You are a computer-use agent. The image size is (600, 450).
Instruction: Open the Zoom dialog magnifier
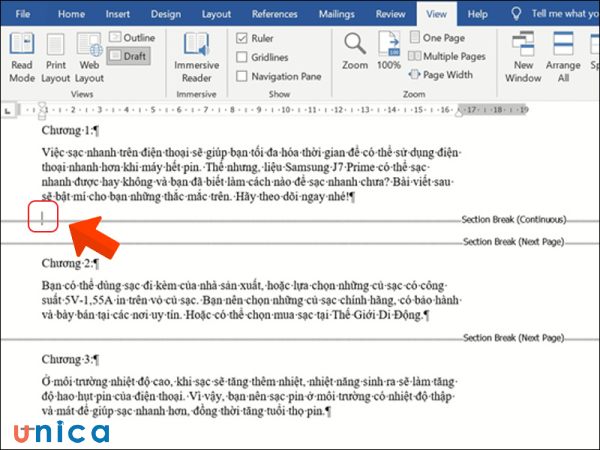pos(356,52)
